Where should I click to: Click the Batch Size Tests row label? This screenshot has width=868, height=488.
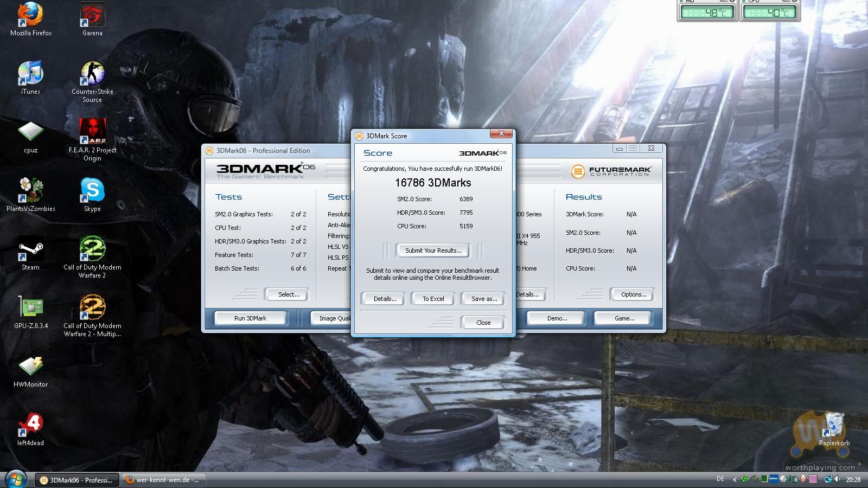[x=237, y=268]
